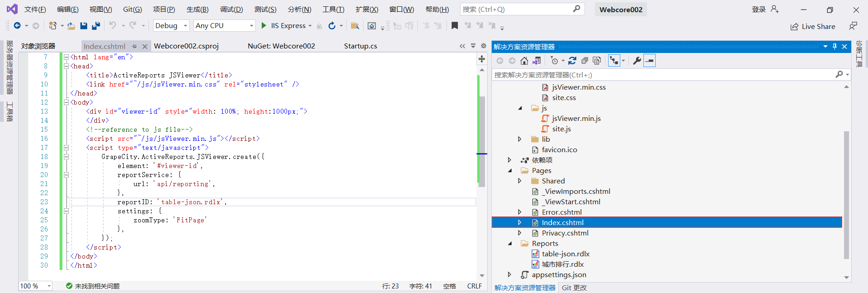Click the Find in Files icon
The width and height of the screenshot is (868, 293).
pyautogui.click(x=355, y=26)
